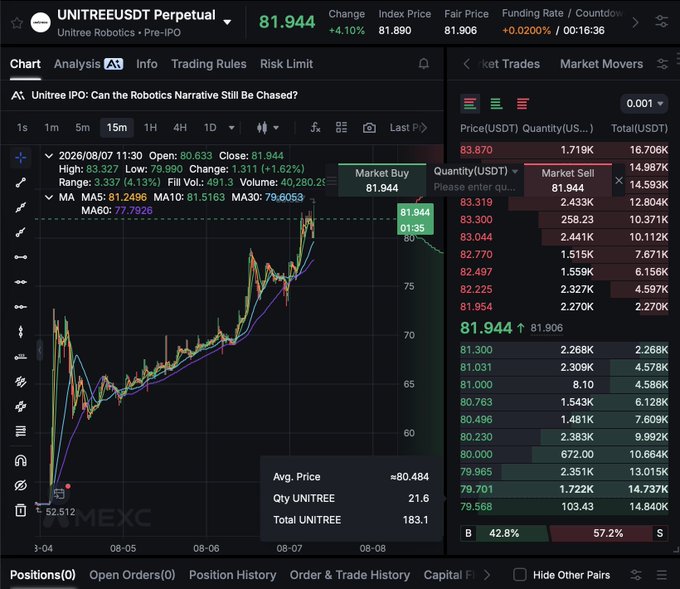Click the Market Buy 81.944 button
The height and width of the screenshot is (589, 680).
click(x=382, y=180)
